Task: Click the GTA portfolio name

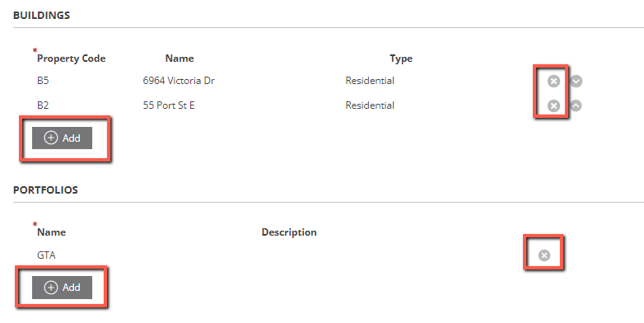Action: (46, 255)
